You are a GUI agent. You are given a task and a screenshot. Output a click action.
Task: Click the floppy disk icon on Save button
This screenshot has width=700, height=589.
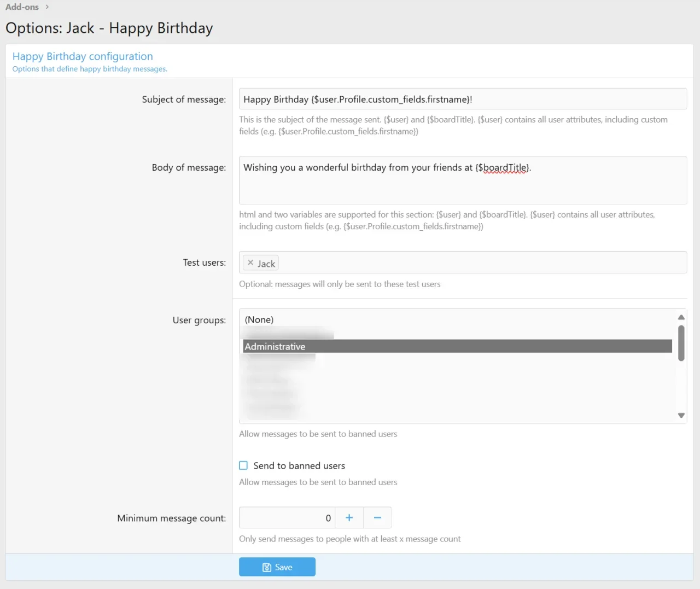click(x=266, y=567)
